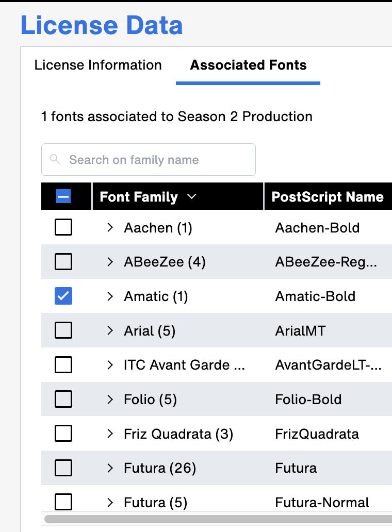The image size is (392, 532).
Task: Click the horizontal scrollbar under the table
Action: (x=218, y=519)
